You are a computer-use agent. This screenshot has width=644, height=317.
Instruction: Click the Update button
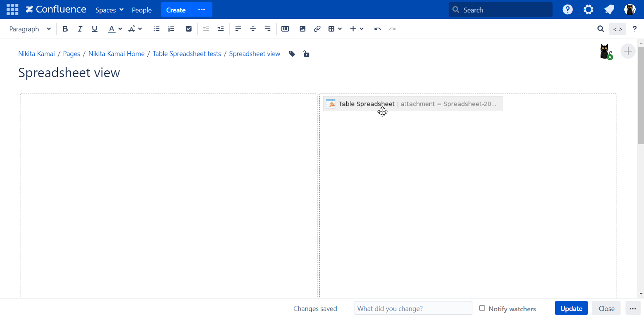click(x=571, y=308)
